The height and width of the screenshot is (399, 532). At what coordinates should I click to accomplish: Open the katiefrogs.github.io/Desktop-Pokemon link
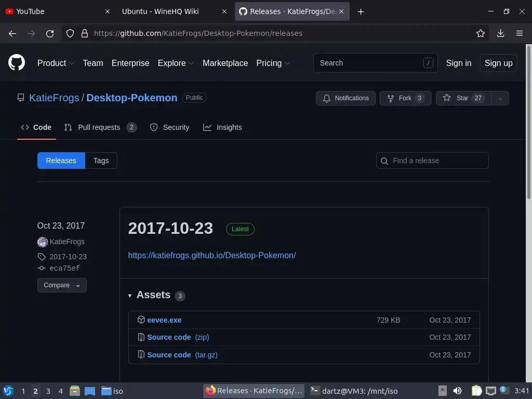(x=212, y=255)
